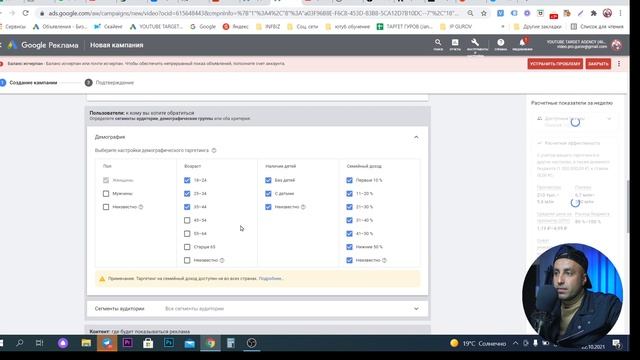Open Premiere Pro from the taskbar
Image resolution: width=640 pixels, height=360 pixels.
(x=127, y=343)
